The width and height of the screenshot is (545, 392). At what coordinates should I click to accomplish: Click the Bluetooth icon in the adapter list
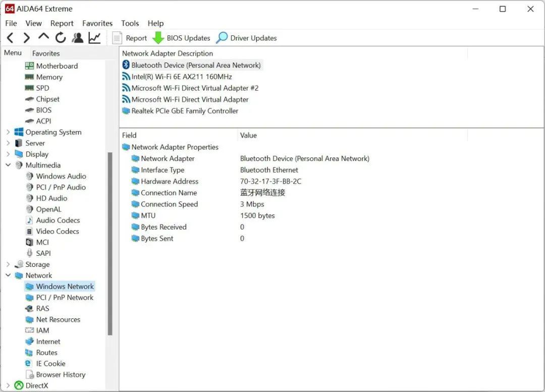point(126,65)
